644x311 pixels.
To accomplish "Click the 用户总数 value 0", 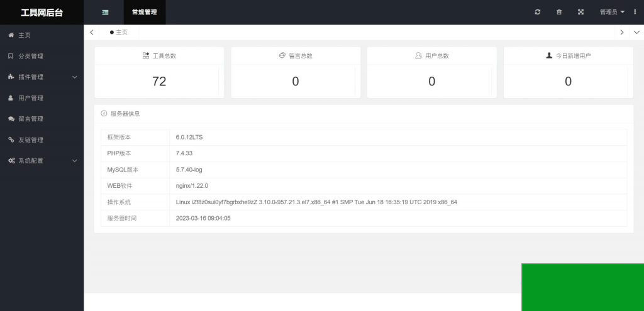I will [431, 81].
